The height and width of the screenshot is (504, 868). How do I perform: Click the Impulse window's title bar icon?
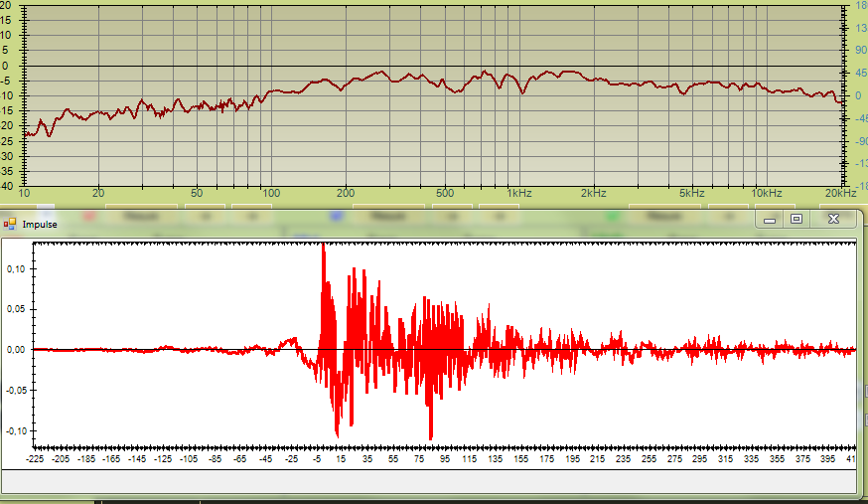[x=9, y=225]
